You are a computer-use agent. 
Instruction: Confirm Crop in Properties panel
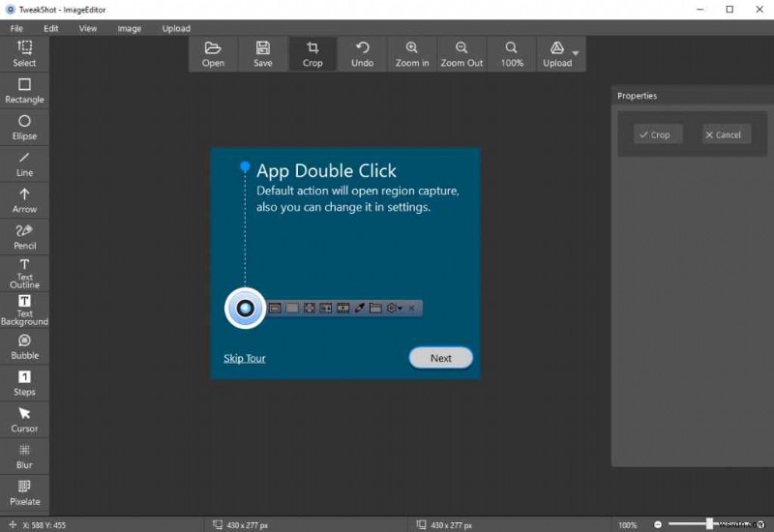pos(658,134)
